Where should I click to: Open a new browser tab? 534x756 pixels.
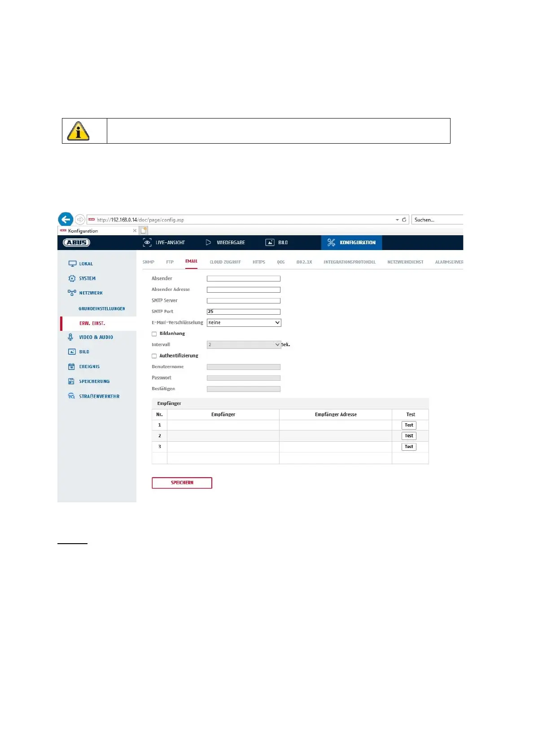coord(144,230)
